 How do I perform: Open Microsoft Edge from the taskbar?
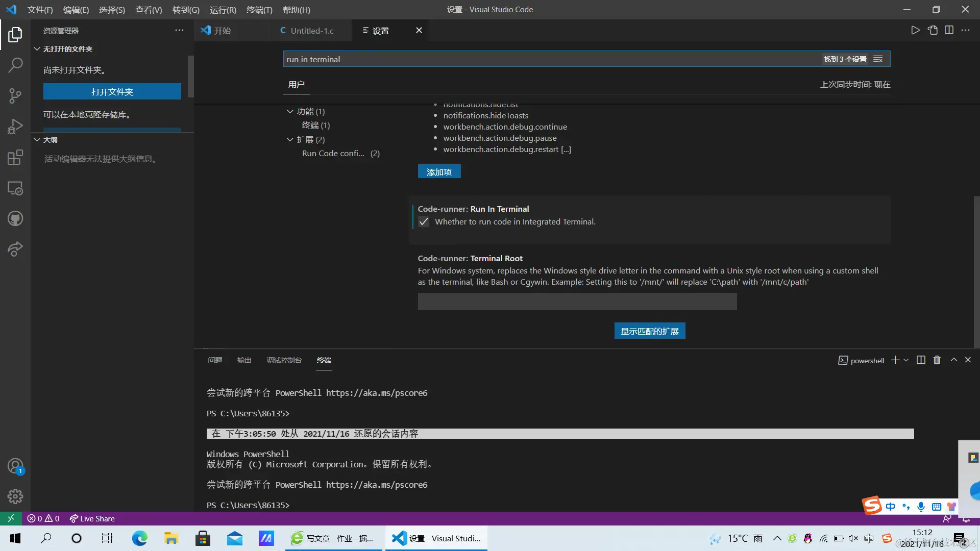point(139,538)
